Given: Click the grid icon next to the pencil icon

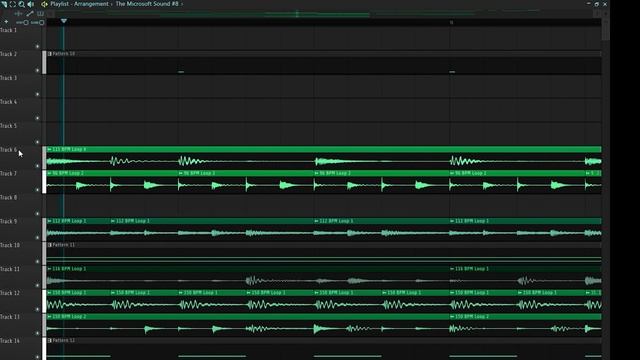Looking at the screenshot, I should [x=40, y=13].
